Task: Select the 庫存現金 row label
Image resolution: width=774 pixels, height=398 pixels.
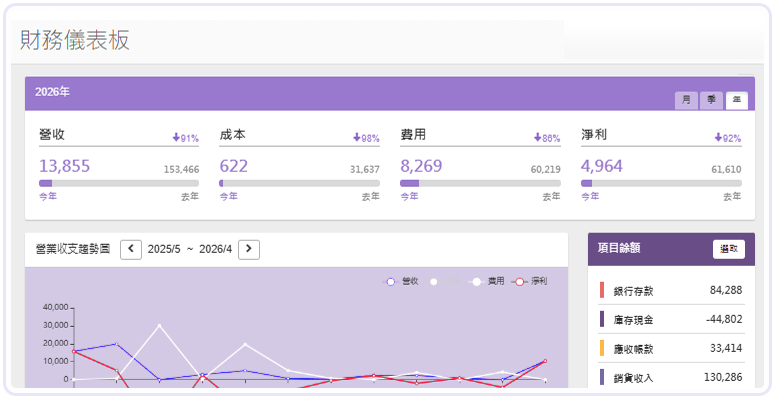Action: [633, 320]
